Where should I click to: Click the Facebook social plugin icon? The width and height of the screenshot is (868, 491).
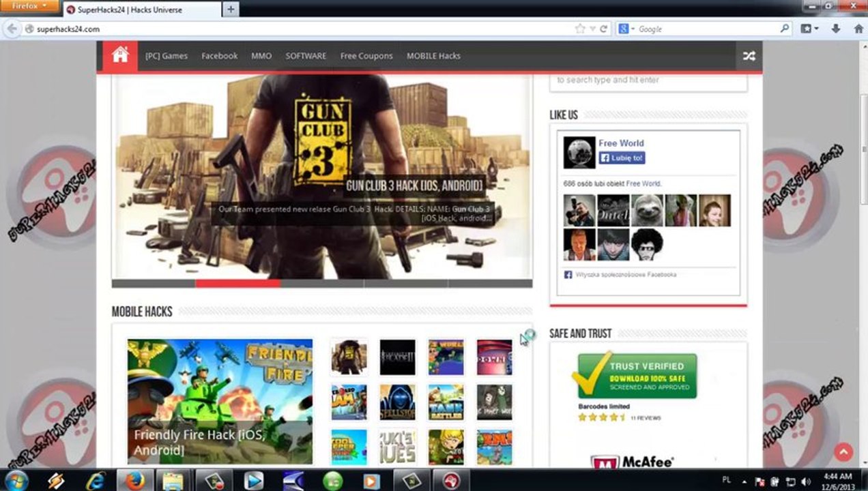coord(568,274)
